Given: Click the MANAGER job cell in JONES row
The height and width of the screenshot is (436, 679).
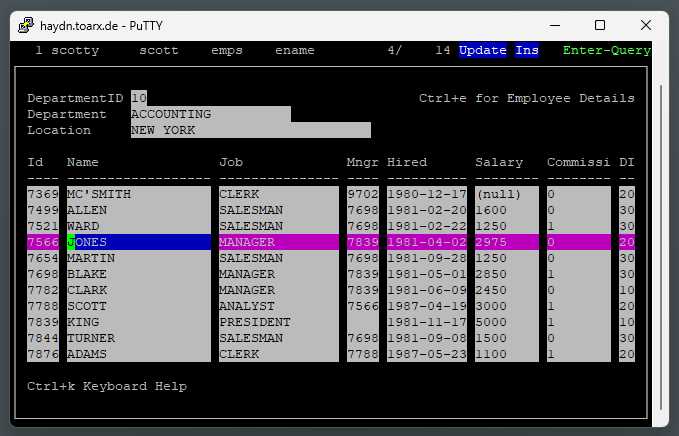Looking at the screenshot, I should (279, 242).
